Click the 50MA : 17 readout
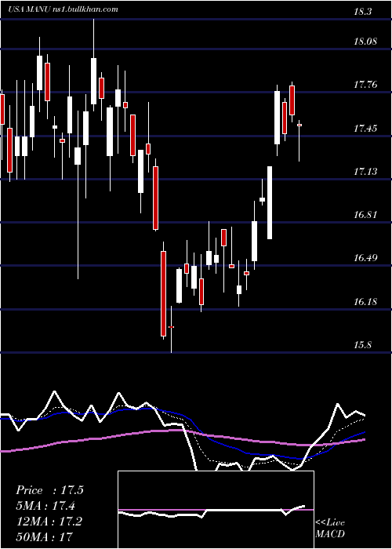The width and height of the screenshot is (392, 549). coord(44,536)
